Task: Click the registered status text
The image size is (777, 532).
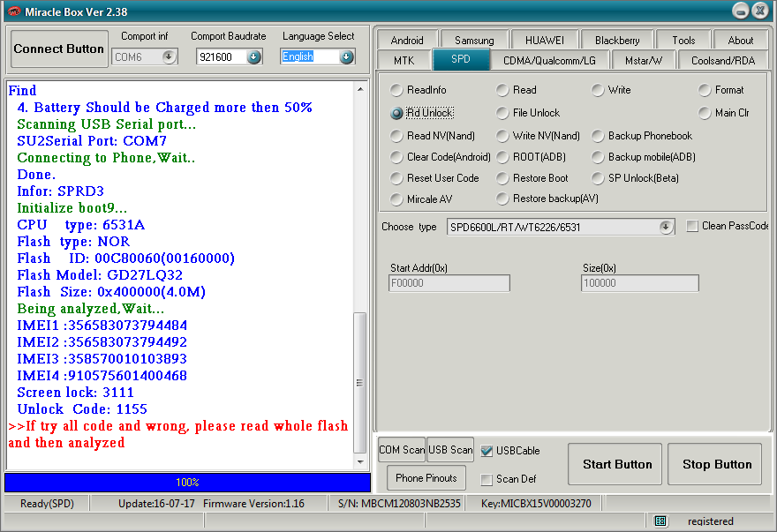Action: [x=710, y=521]
